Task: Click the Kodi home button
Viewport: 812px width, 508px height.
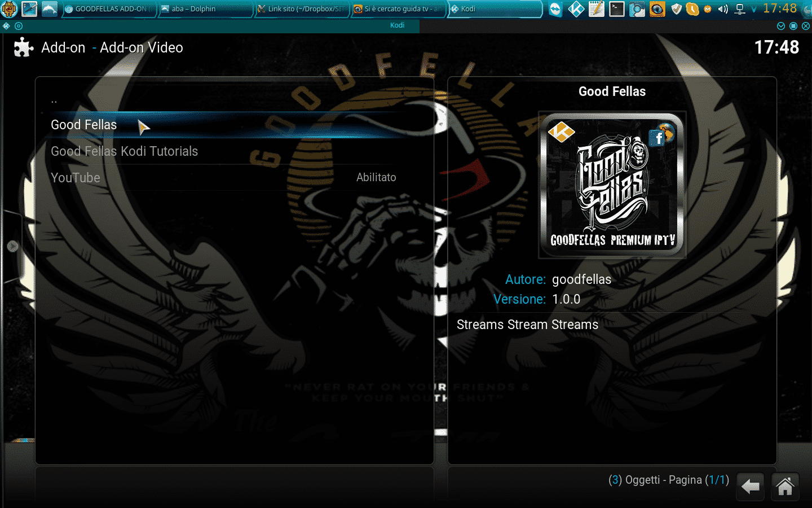Action: click(x=785, y=486)
